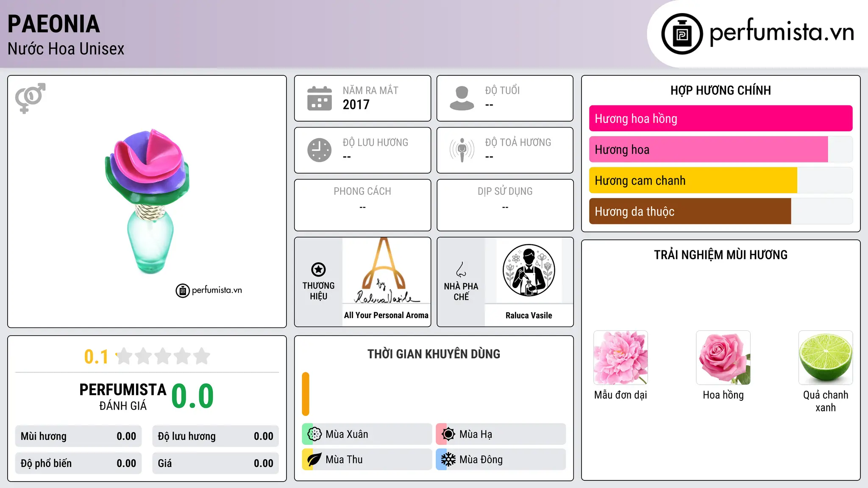Click the Dịp sử dụng label
Screen dimensions: 868x488
[x=505, y=191]
